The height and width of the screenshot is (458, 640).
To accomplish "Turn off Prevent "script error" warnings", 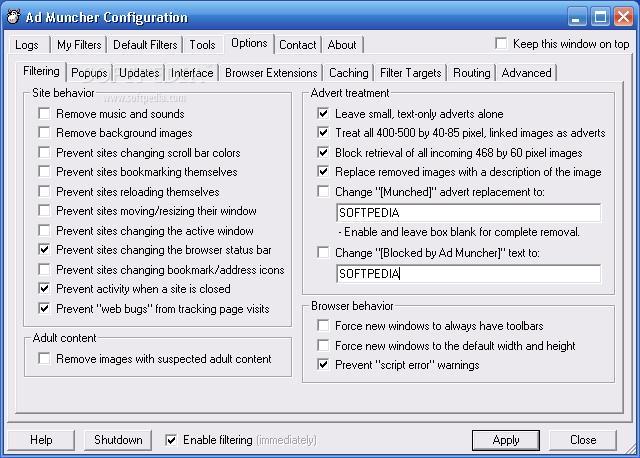I will [x=323, y=365].
